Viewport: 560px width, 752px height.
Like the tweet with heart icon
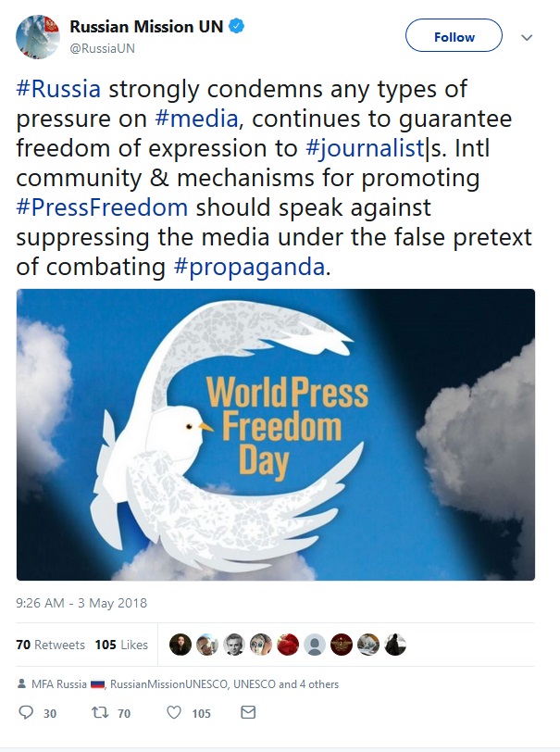pos(174,713)
